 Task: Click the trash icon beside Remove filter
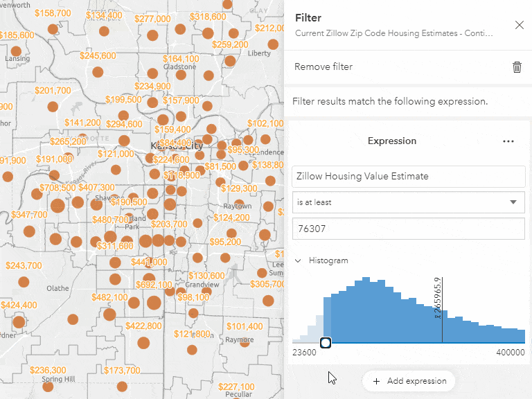pyautogui.click(x=517, y=67)
